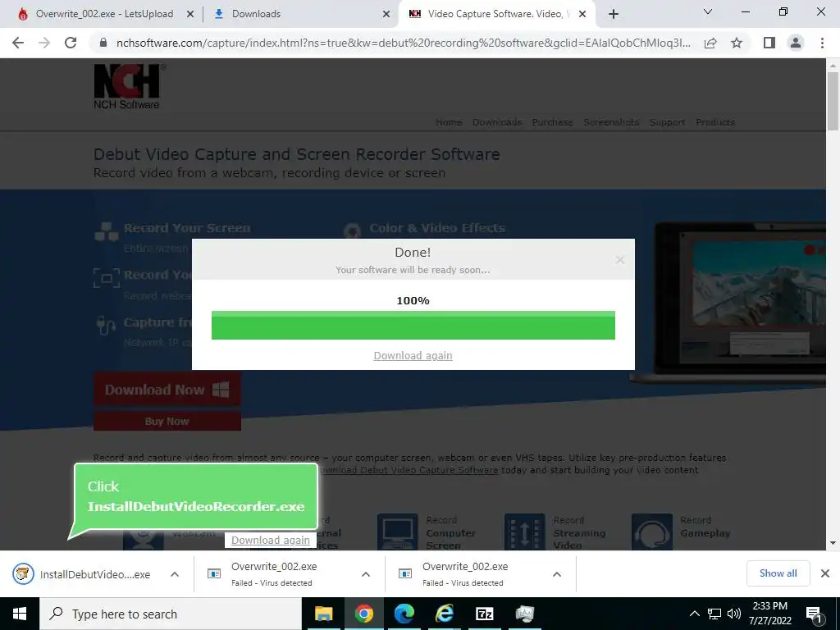Open the Downloads menu item on NCH site
840x630 pixels.
tap(496, 122)
